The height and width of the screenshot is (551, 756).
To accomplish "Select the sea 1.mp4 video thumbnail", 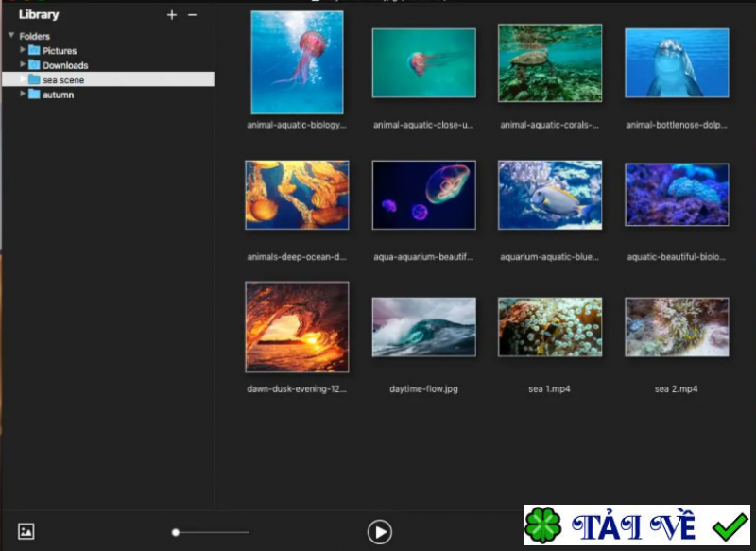I will pyautogui.click(x=550, y=327).
